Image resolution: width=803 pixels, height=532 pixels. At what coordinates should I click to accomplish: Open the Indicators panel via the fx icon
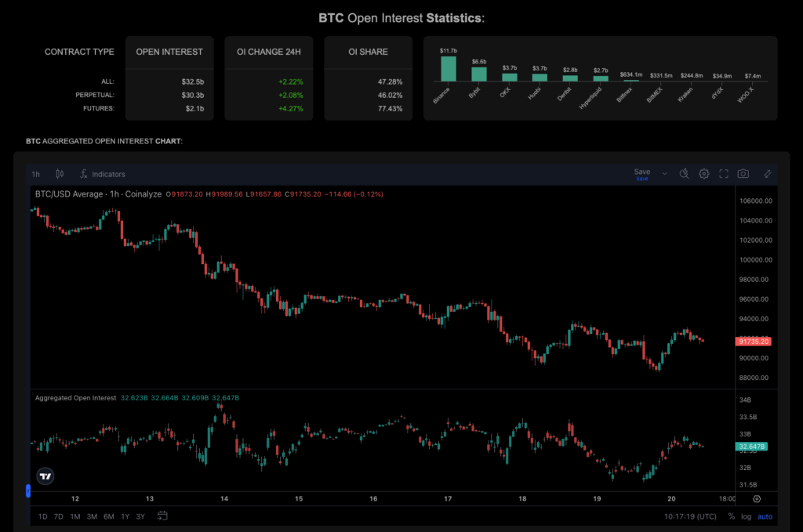[82, 174]
